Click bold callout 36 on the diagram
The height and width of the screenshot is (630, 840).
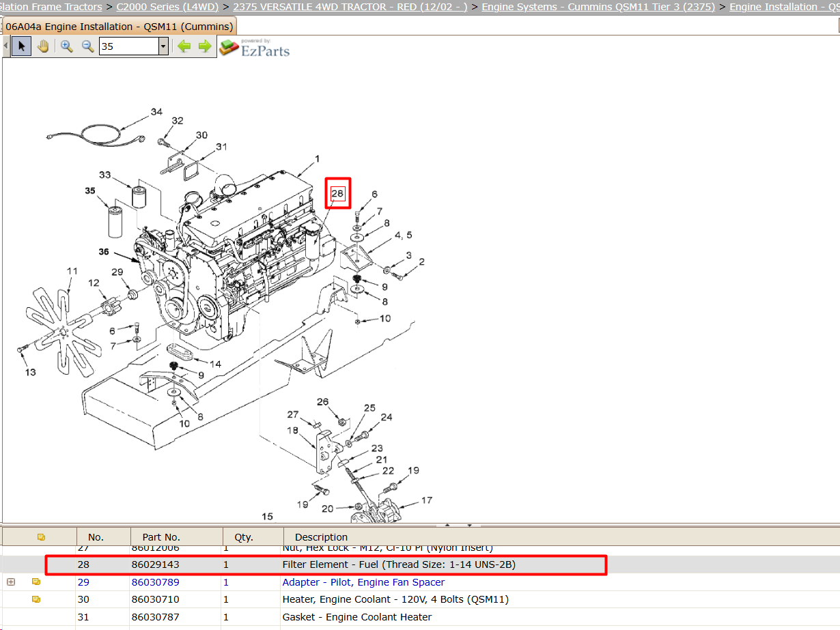103,252
